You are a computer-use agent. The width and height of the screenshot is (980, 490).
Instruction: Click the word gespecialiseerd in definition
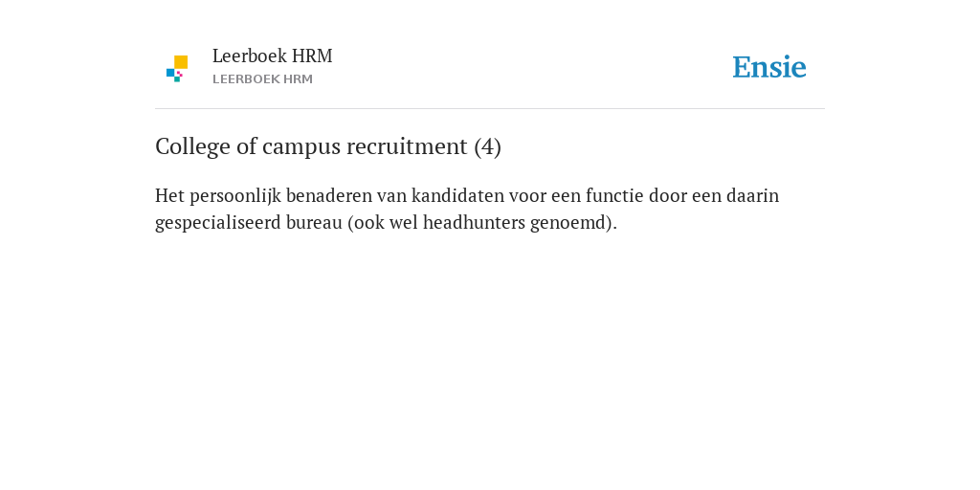point(217,223)
